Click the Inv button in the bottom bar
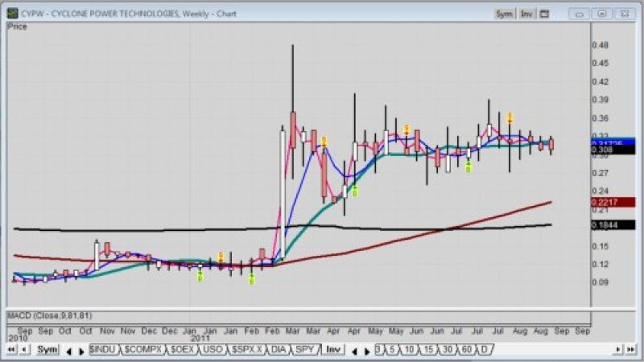Screen dimensions: 644x362 (x=333, y=350)
